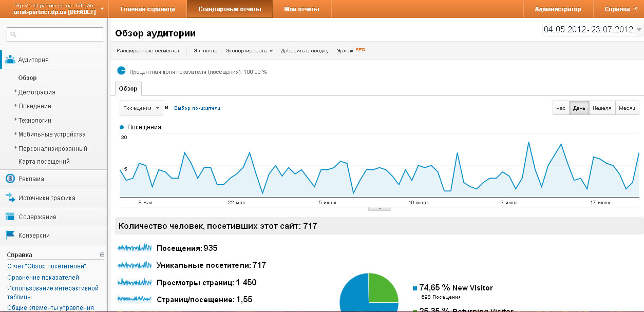Click the Содержание page icon
The image size is (644, 312).
10,217
